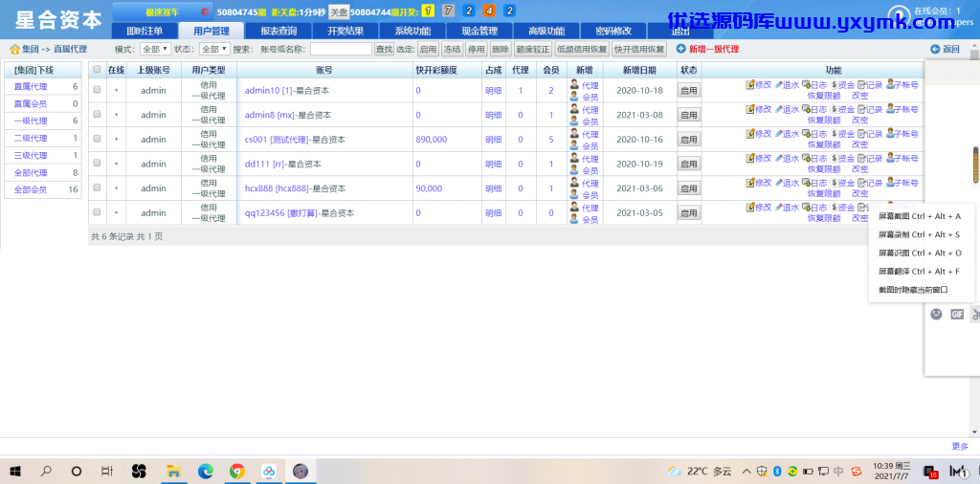Image resolution: width=980 pixels, height=484 pixels.
Task: Open the cs001 [测试代理] account link
Action: pyautogui.click(x=277, y=140)
